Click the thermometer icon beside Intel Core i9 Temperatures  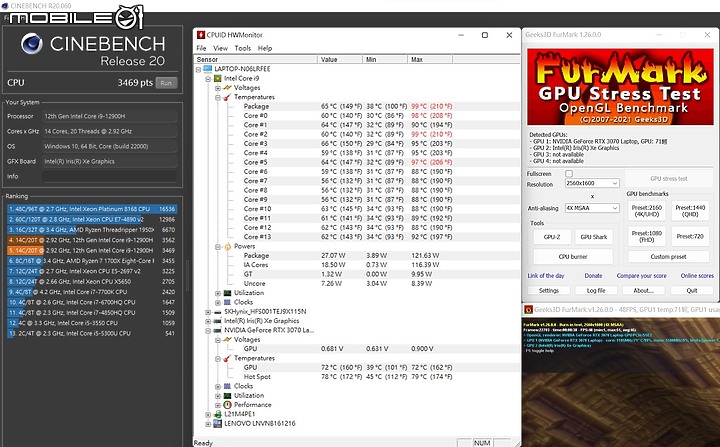227,97
